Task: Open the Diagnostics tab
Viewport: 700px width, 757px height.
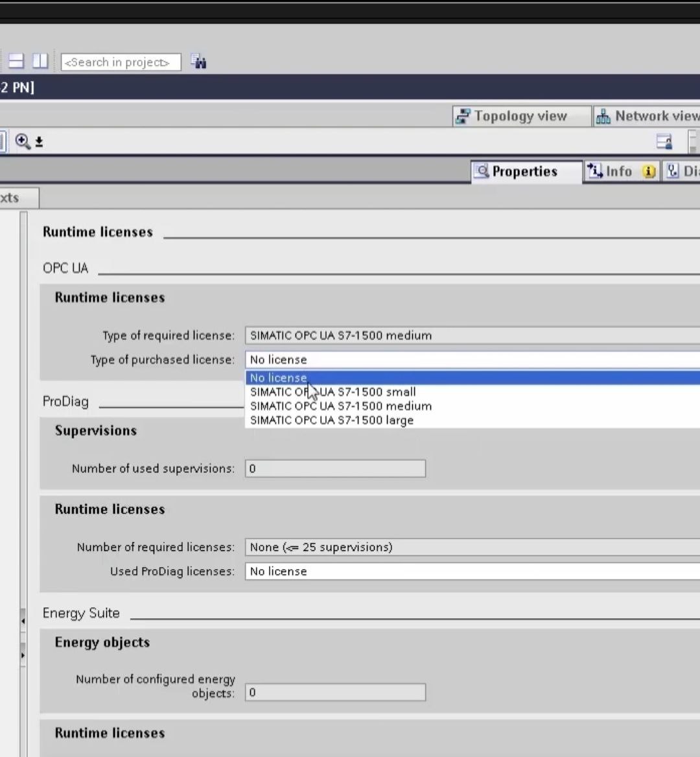Action: [682, 171]
